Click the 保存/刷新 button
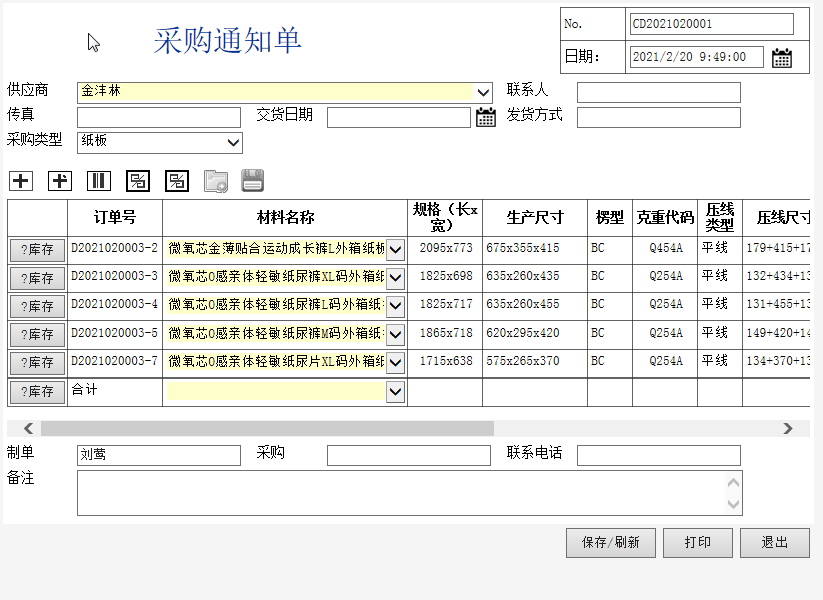Image resolution: width=823 pixels, height=600 pixels. pos(610,542)
